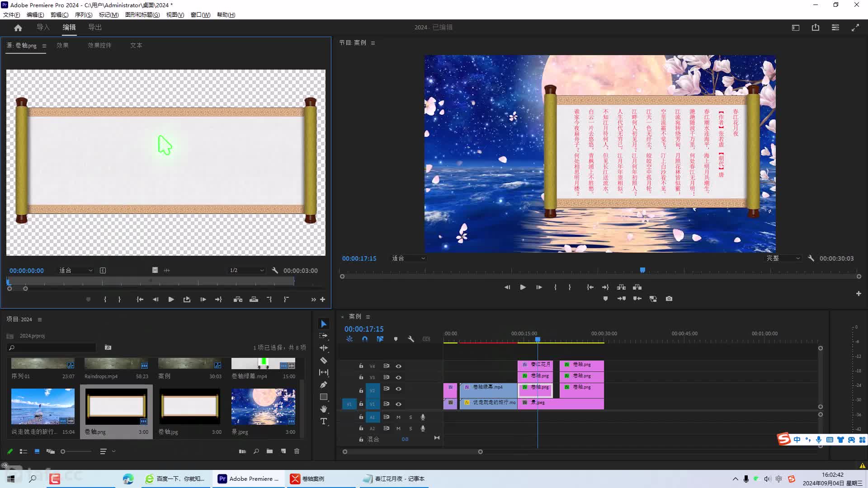Click Find icon in Project panel
868x488 pixels.
(x=256, y=451)
